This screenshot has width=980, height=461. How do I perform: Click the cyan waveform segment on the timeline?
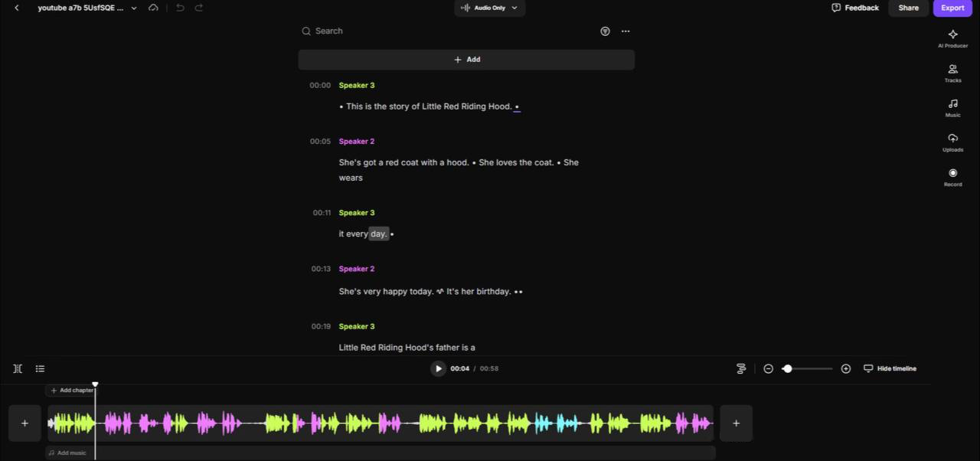[557, 423]
